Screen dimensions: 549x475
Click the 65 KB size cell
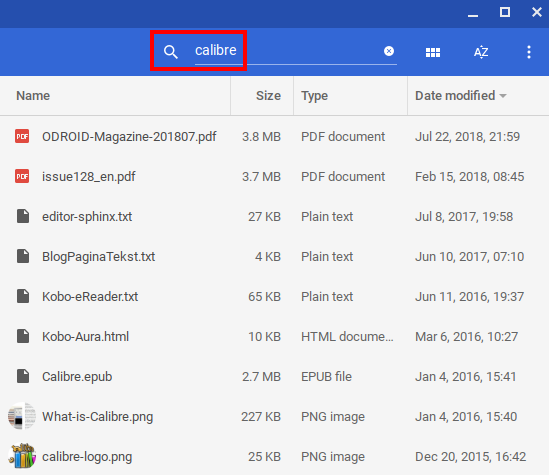[264, 296]
